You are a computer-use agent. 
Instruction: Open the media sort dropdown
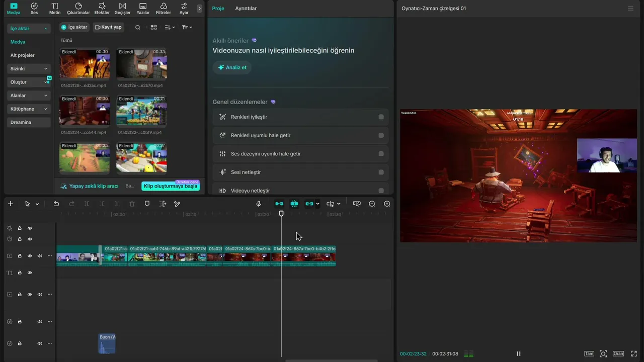coord(170,27)
